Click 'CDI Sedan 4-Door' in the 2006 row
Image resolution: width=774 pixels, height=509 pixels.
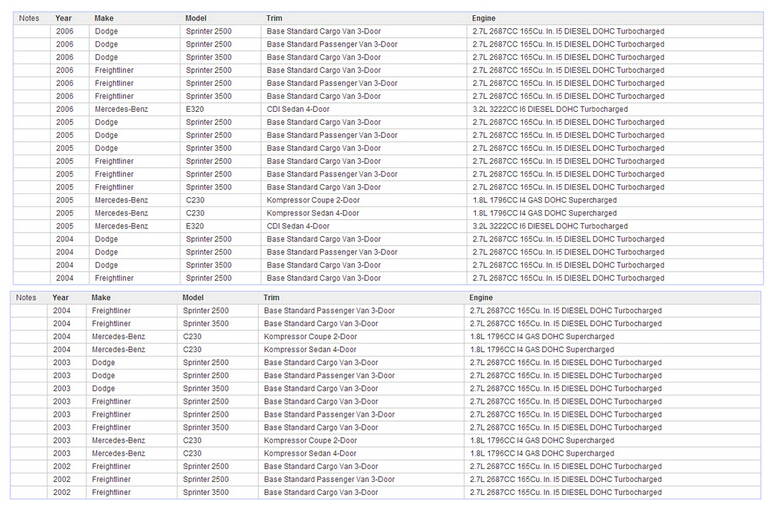(x=298, y=109)
